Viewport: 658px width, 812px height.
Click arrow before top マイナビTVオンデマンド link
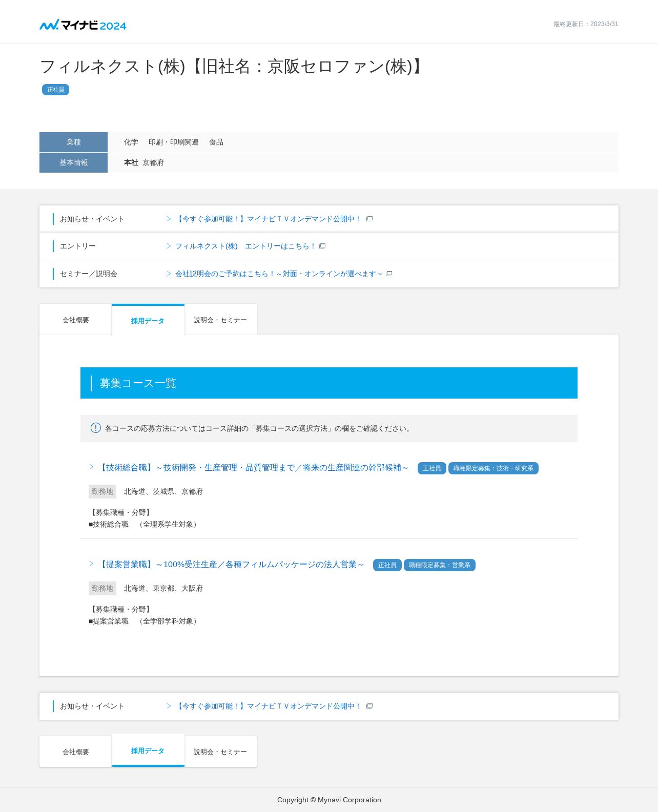[169, 219]
